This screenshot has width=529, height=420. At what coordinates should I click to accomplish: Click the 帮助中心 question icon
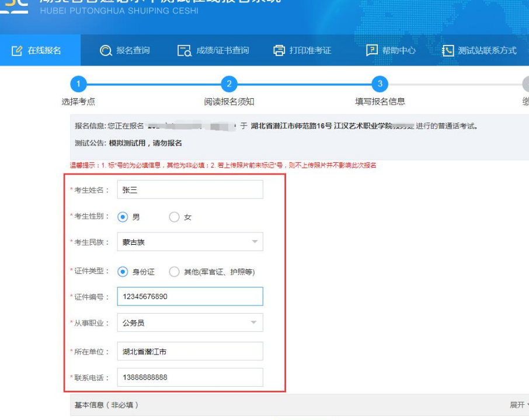[x=372, y=51]
